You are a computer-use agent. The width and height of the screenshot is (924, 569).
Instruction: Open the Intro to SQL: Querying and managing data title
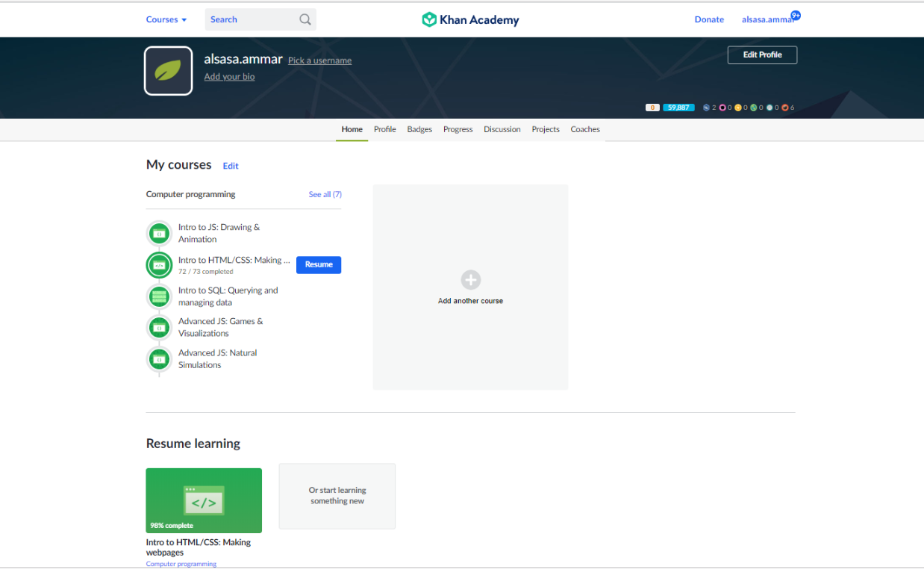pos(228,296)
